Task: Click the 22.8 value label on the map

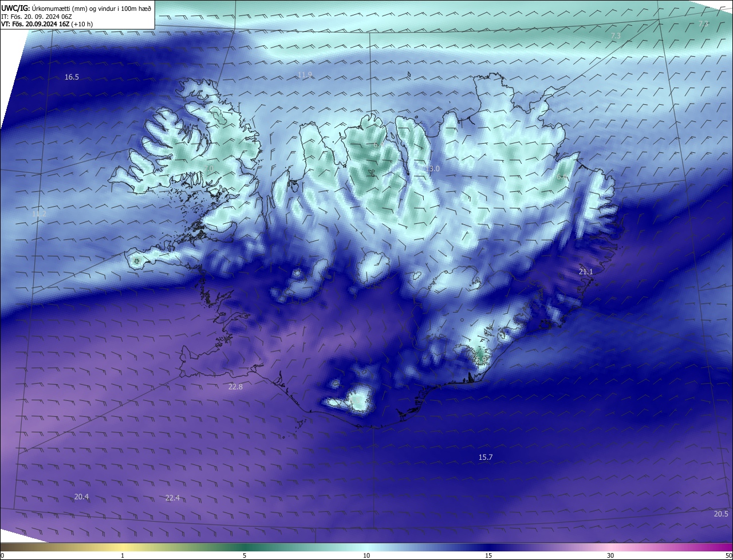Action: point(235,387)
